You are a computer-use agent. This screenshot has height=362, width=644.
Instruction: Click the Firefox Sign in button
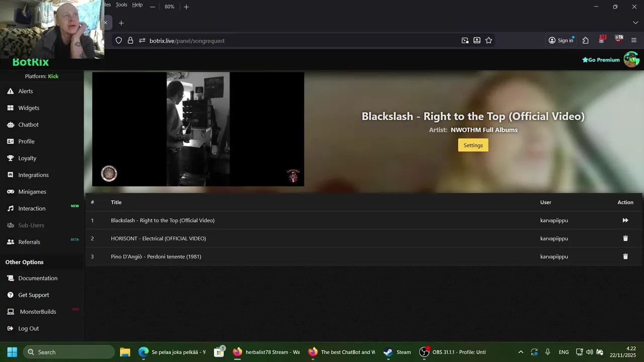tap(561, 40)
